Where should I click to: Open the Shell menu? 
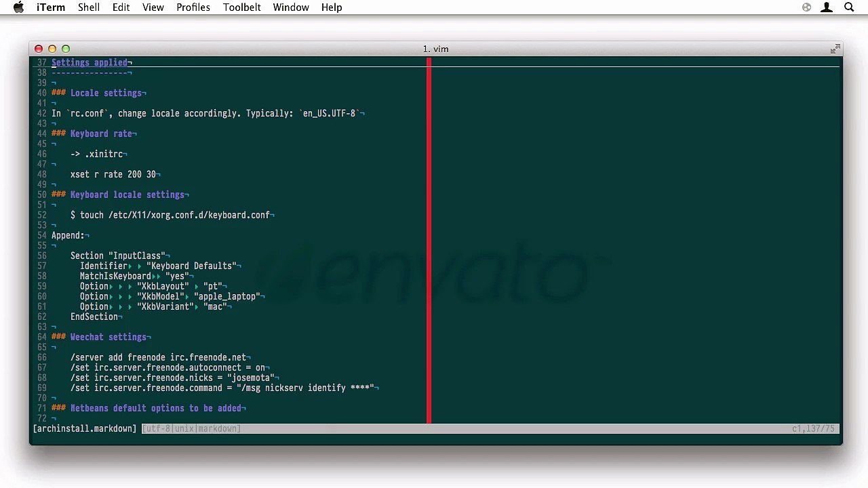(x=89, y=7)
